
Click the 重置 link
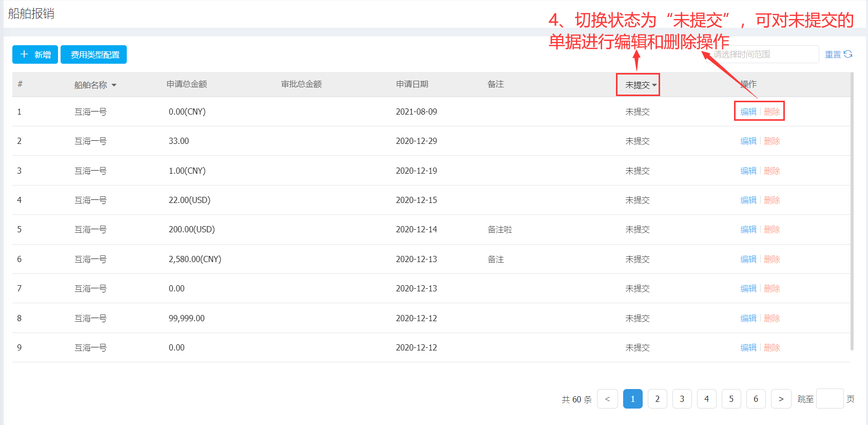(x=833, y=54)
